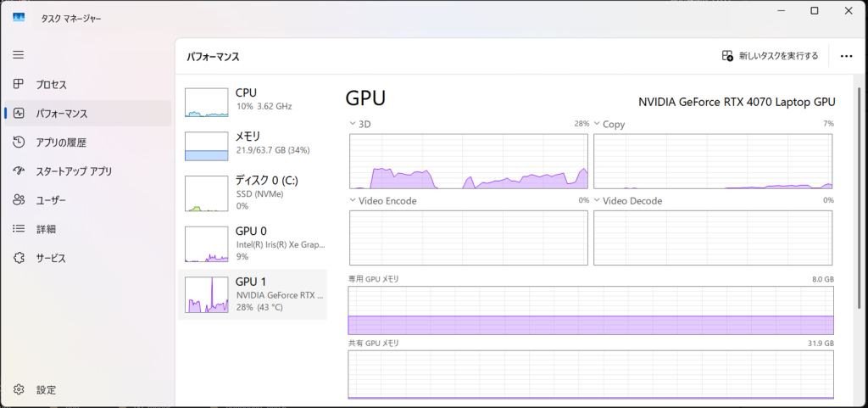Image resolution: width=868 pixels, height=408 pixels.
Task: Open the Video Decode graph dropdown
Action: 598,201
